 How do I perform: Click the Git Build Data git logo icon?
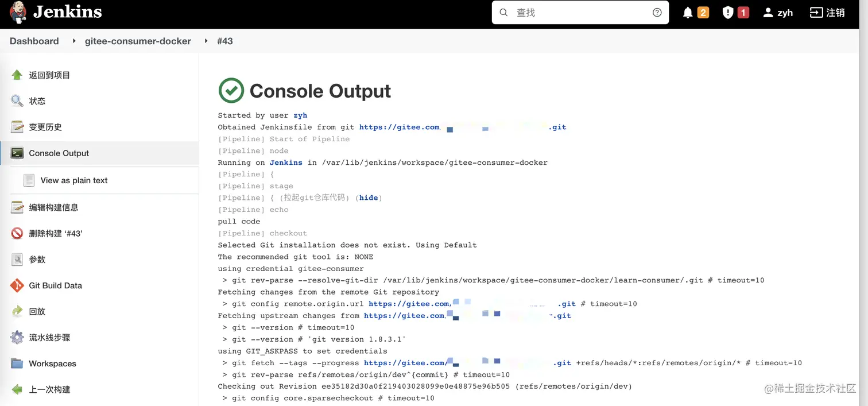(17, 285)
